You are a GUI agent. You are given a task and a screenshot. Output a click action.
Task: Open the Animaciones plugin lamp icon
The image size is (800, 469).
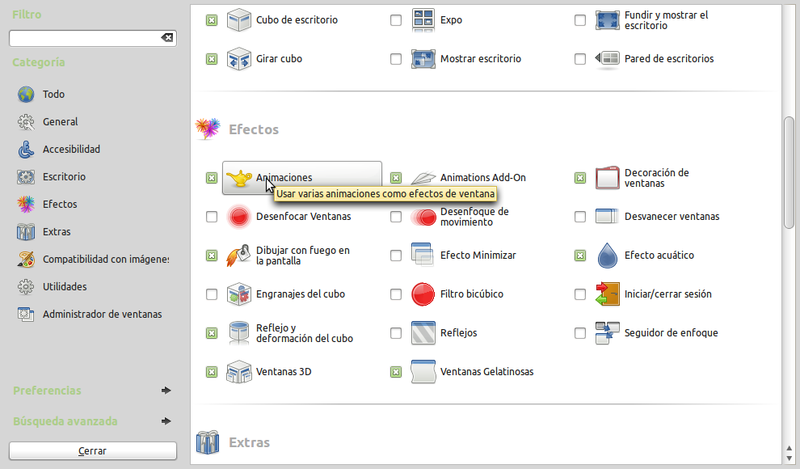[240, 178]
